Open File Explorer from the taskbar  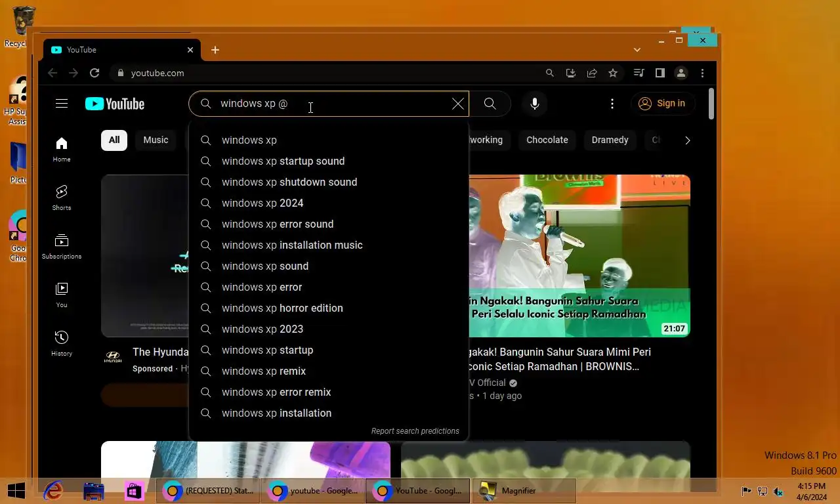(x=94, y=490)
